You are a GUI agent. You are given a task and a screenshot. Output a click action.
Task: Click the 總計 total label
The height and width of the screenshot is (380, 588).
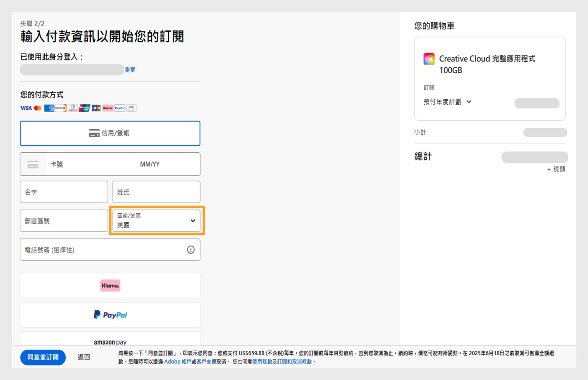click(423, 156)
